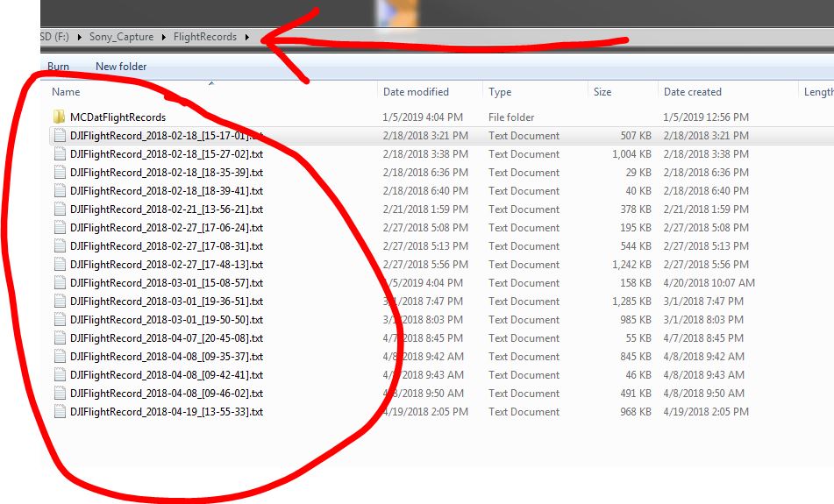
Task: Expand breadcrumb arrow after FlightRecords
Action: pyautogui.click(x=246, y=37)
